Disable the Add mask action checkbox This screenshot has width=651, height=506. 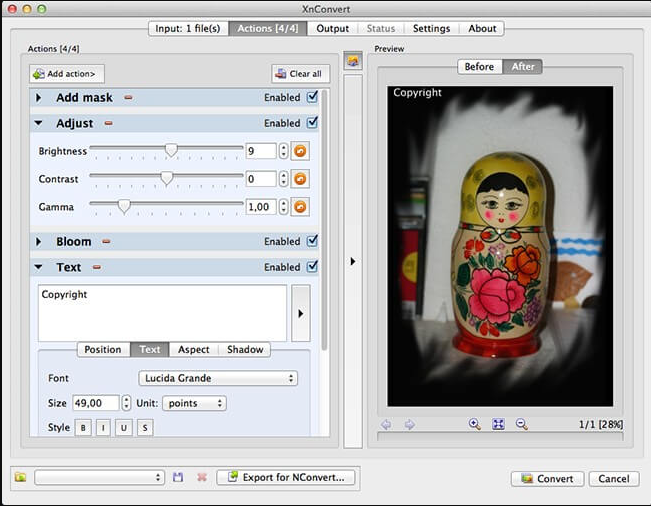coord(312,97)
